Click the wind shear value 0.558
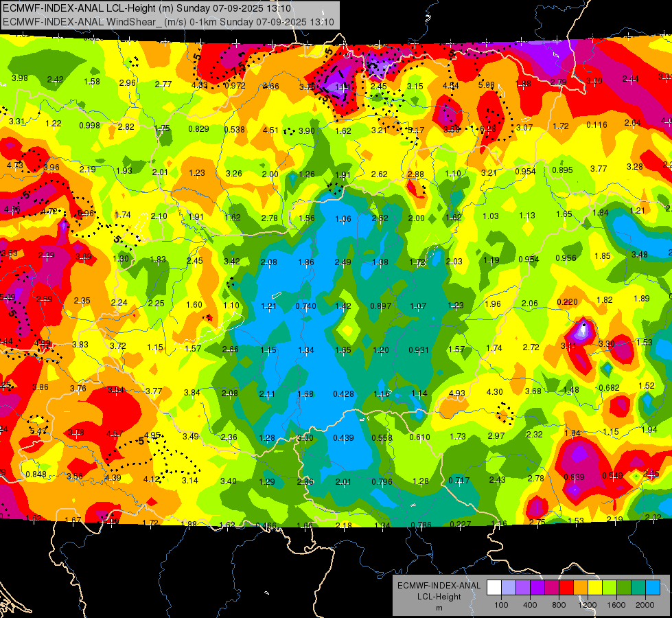The width and height of the screenshot is (672, 618). pyautogui.click(x=382, y=437)
